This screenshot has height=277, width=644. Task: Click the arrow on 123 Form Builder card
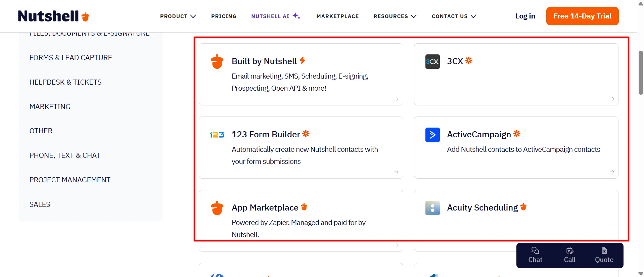pos(396,172)
